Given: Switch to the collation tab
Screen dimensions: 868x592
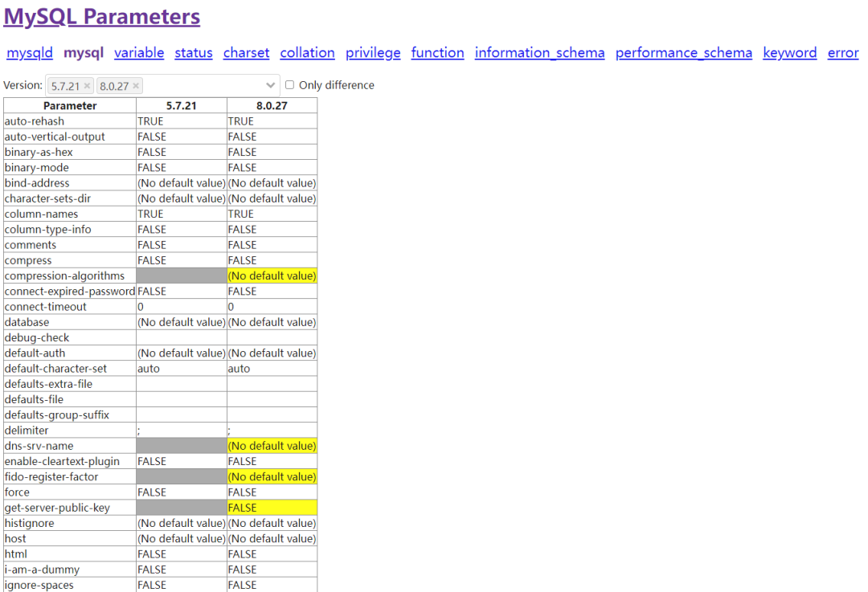Looking at the screenshot, I should click(307, 52).
